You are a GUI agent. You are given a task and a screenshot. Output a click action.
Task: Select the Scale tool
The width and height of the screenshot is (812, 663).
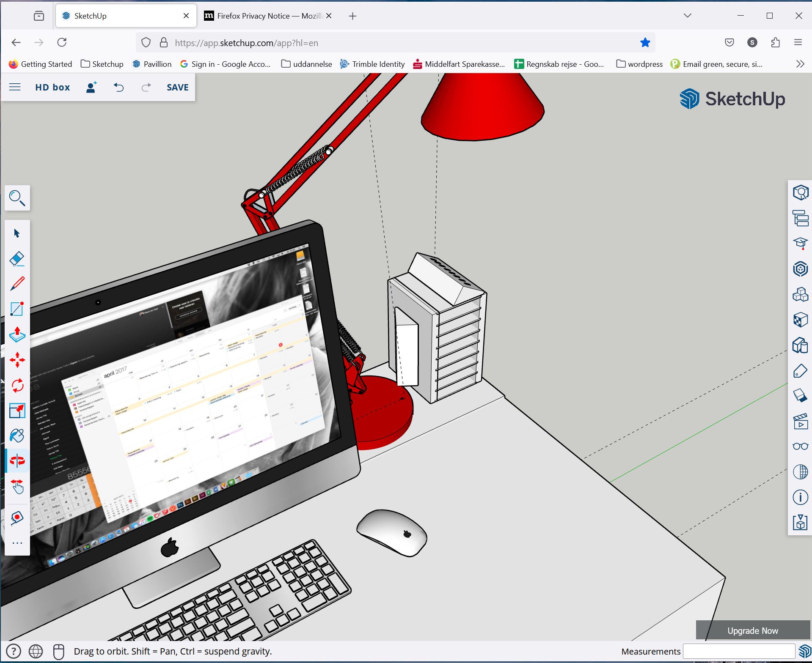(x=17, y=411)
